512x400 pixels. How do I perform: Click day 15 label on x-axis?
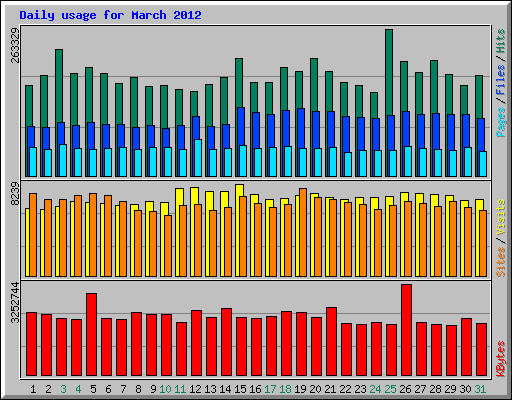tap(240, 389)
